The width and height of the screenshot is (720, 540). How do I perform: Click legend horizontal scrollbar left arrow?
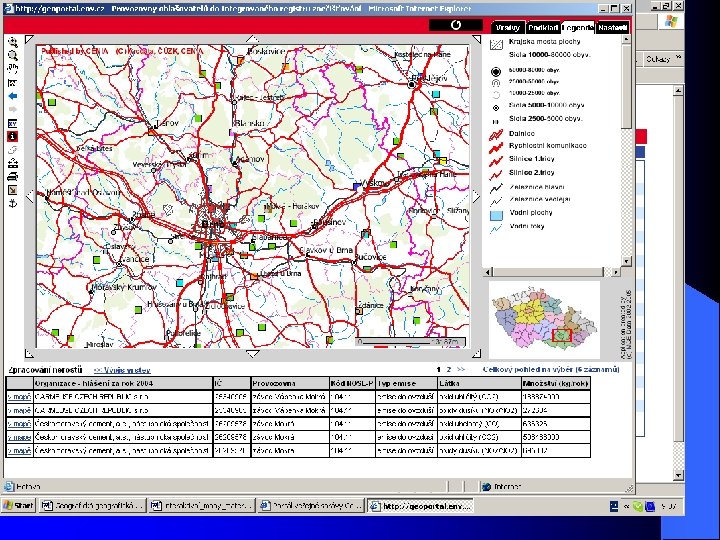[x=488, y=272]
